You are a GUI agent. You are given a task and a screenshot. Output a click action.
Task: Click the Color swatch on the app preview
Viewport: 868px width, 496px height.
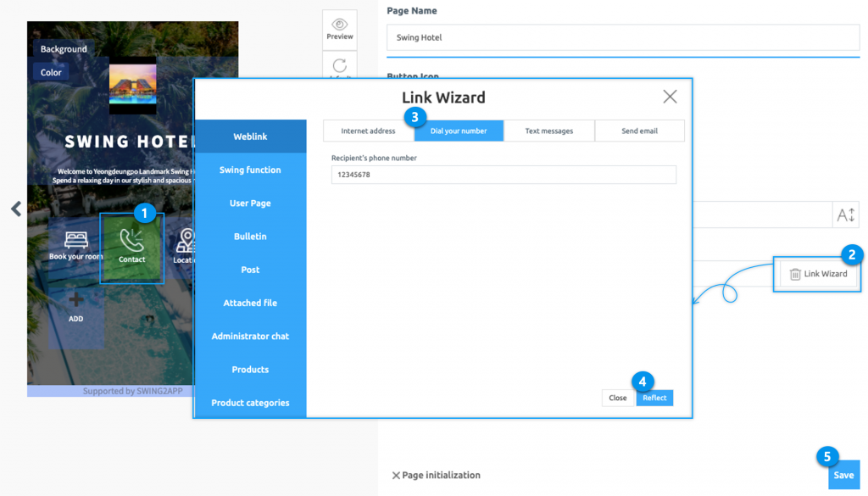coord(51,72)
